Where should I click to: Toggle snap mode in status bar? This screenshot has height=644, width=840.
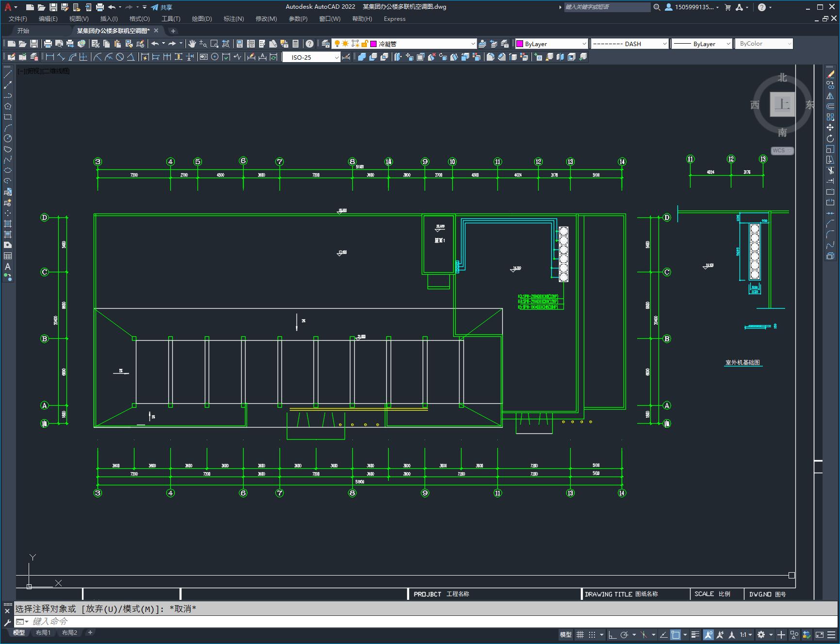(x=592, y=634)
